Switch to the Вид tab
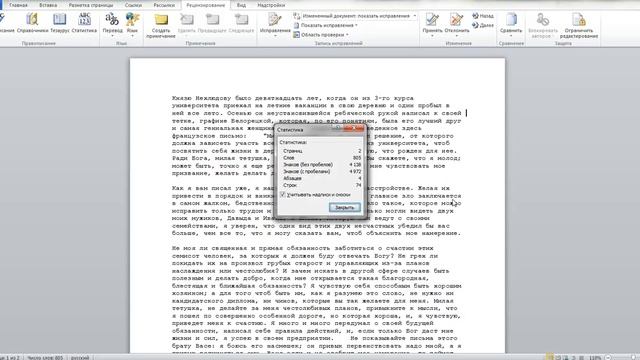This screenshot has width=640, height=360. (x=241, y=5)
